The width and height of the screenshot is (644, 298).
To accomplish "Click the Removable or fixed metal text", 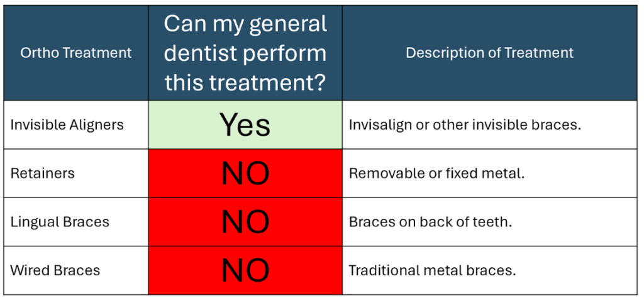I will (x=437, y=174).
